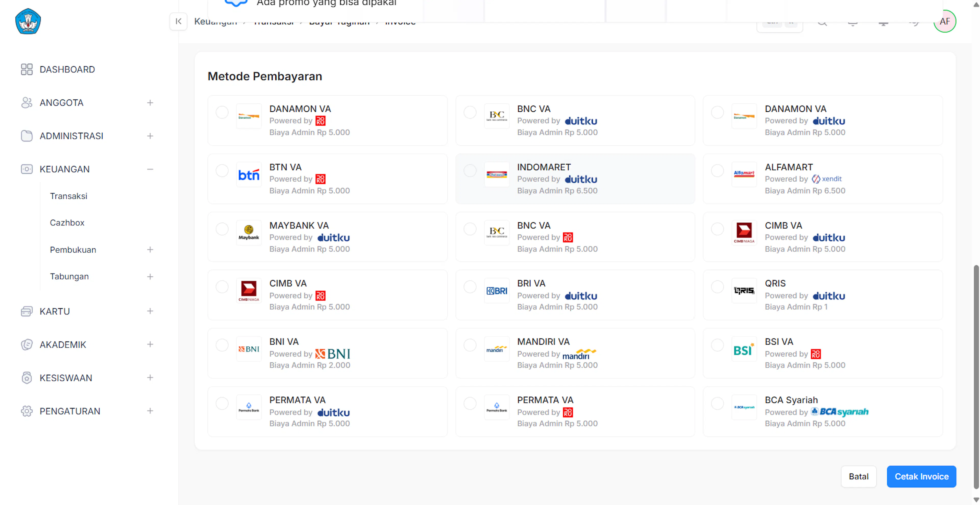This screenshot has height=505, width=980.
Task: Collapse the sidebar with the arrow button
Action: click(x=178, y=21)
